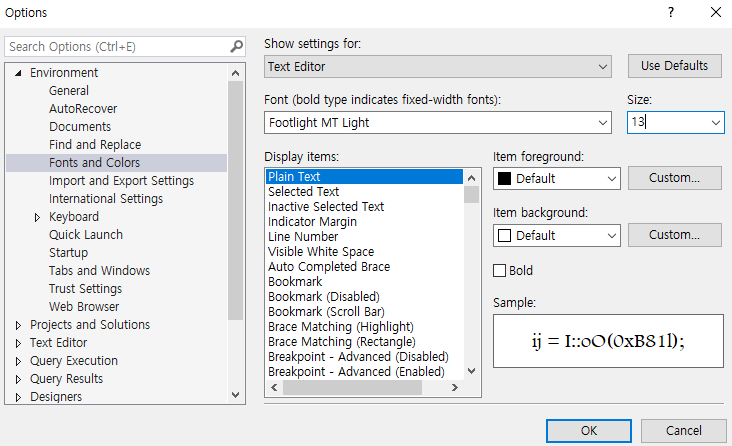The height and width of the screenshot is (446, 732).
Task: Open the Font dropdown showing Footlight MT Light
Action: [438, 123]
